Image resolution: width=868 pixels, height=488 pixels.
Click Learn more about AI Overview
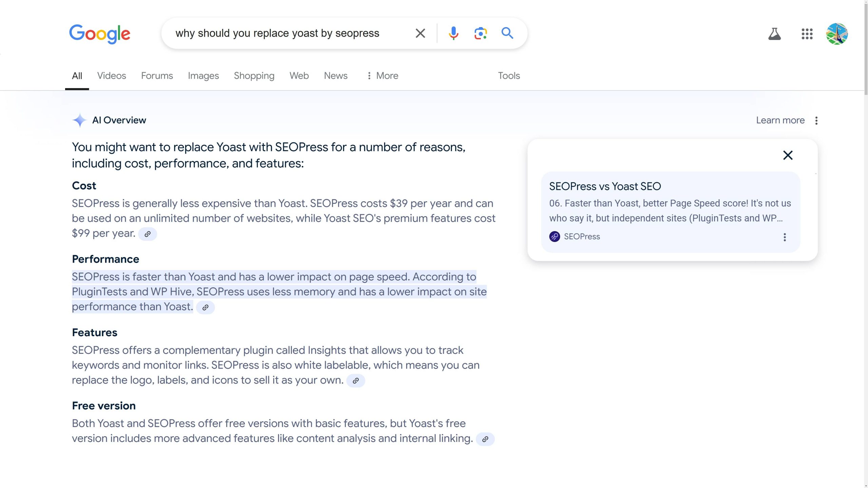[x=780, y=120]
